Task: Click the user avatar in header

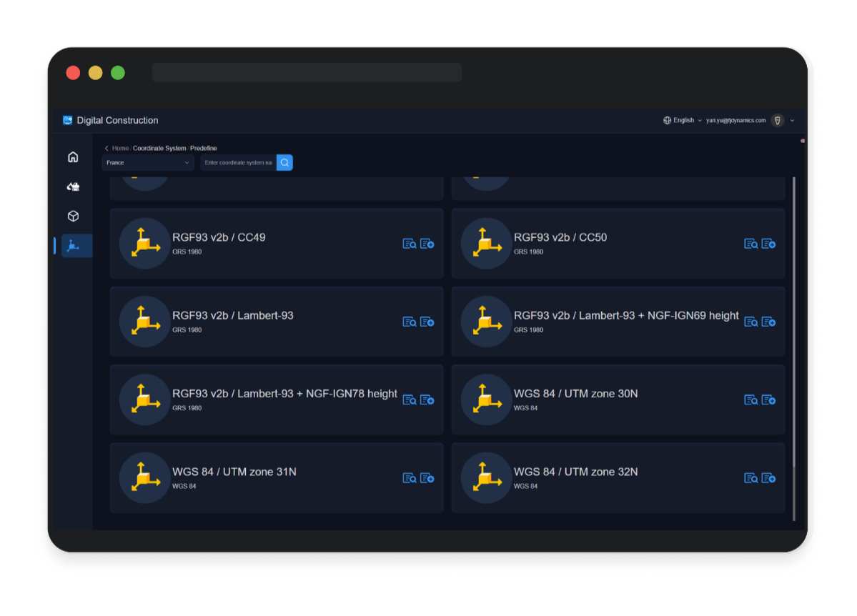Action: point(778,121)
